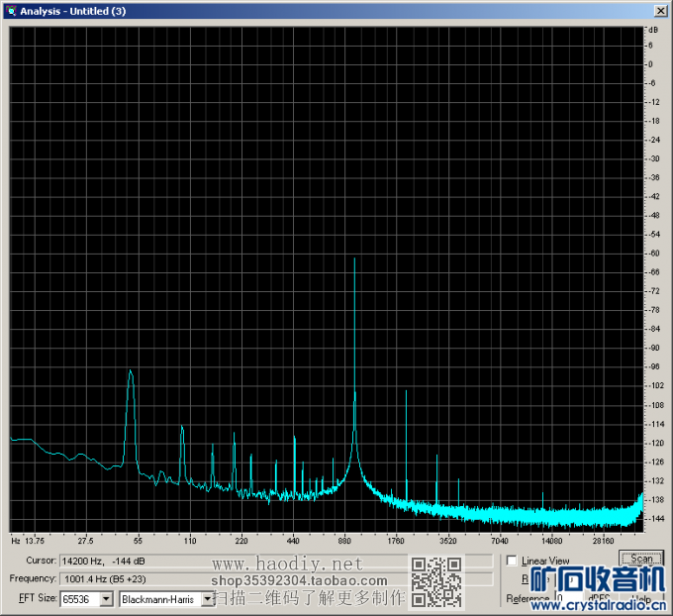Close the Analysis window
Viewport: 673px width, 616px height.
click(x=660, y=10)
